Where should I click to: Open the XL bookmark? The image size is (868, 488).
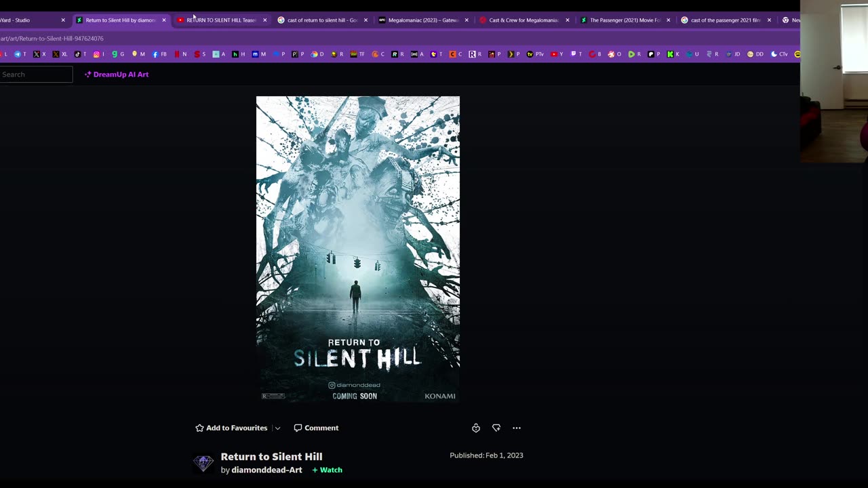[x=60, y=54]
